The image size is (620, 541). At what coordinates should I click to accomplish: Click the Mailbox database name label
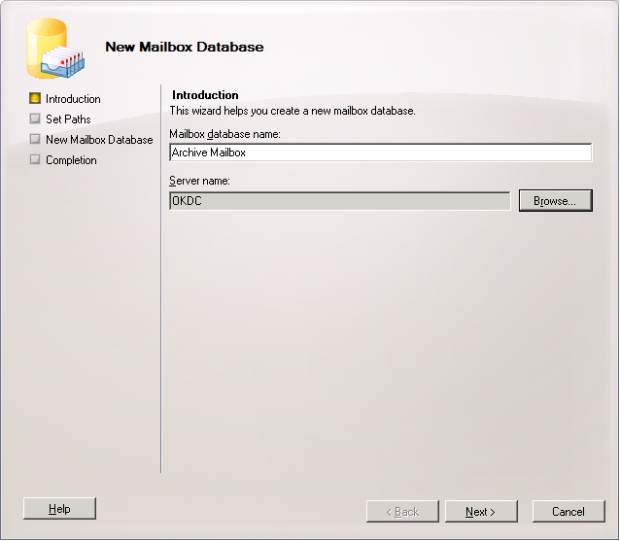[x=225, y=134]
